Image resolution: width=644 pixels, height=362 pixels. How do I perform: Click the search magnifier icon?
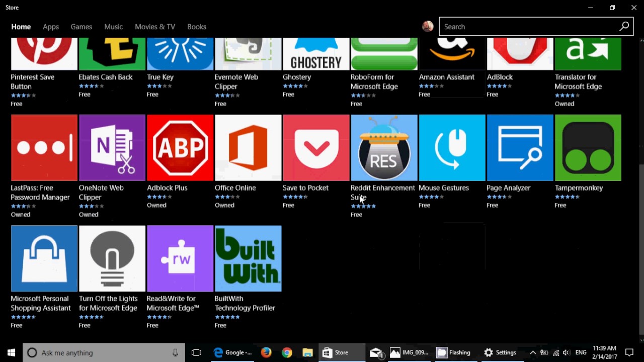[x=624, y=27]
